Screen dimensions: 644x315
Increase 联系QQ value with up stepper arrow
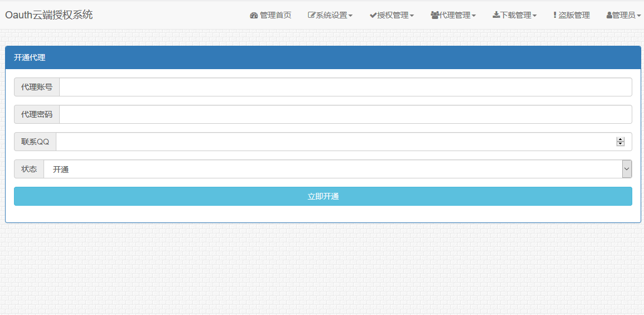pyautogui.click(x=621, y=139)
